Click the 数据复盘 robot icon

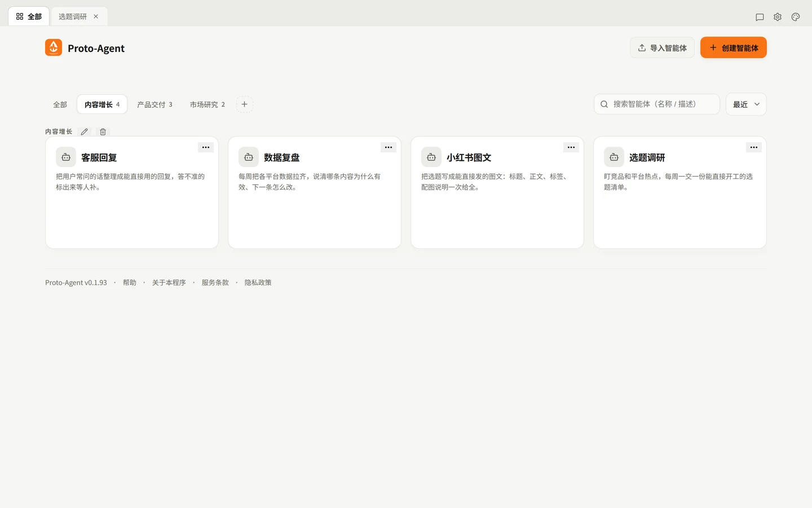click(249, 157)
